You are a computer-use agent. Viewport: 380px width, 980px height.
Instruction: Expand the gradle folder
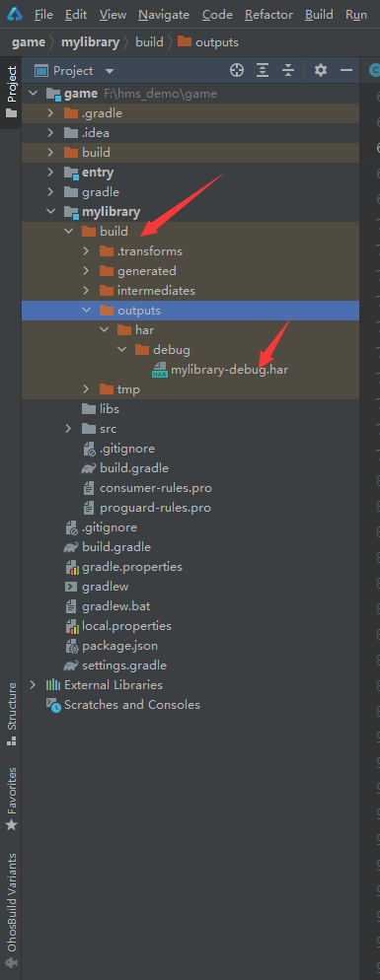pyautogui.click(x=50, y=192)
